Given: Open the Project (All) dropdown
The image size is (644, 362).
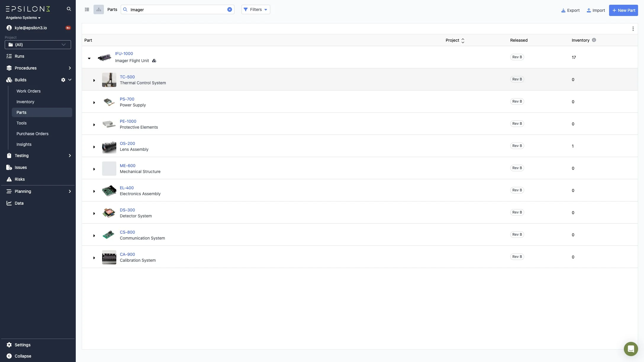Looking at the screenshot, I should point(38,45).
